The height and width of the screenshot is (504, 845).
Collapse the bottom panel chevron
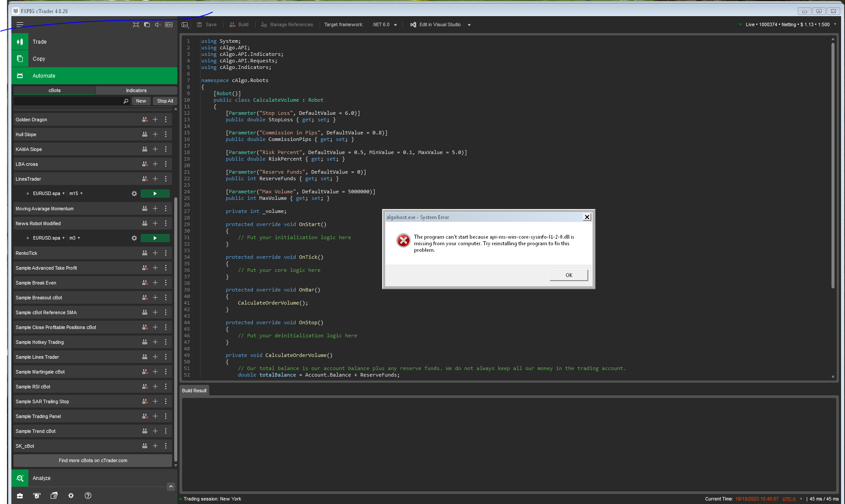coord(171,487)
